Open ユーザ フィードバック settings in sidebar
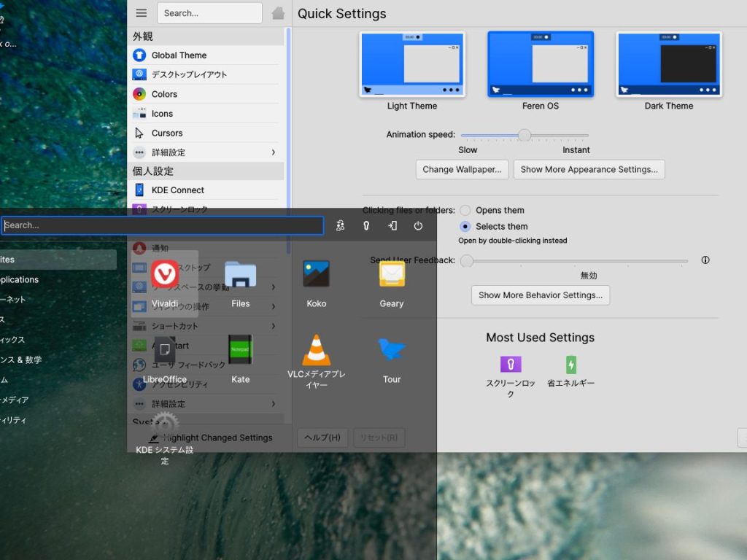 [206, 365]
